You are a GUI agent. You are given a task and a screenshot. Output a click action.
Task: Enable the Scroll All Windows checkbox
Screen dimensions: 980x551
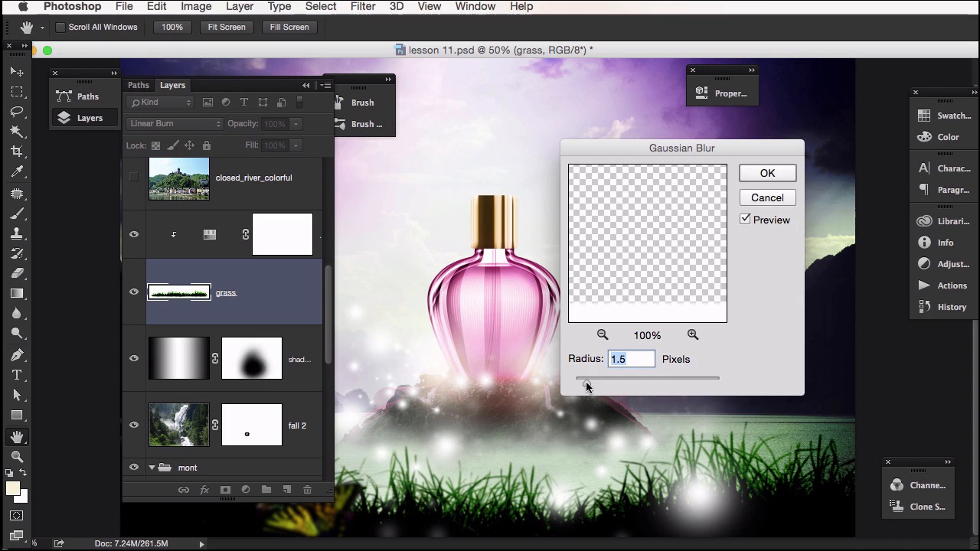[60, 28]
